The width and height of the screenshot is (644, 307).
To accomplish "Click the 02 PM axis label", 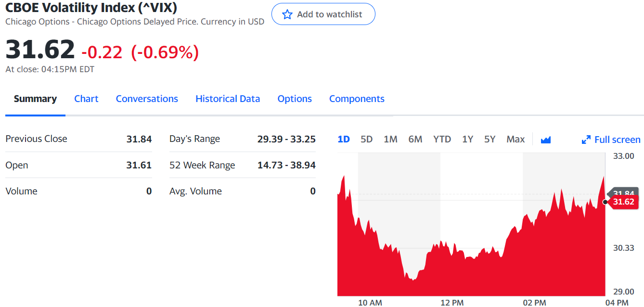I will pyautogui.click(x=534, y=302).
